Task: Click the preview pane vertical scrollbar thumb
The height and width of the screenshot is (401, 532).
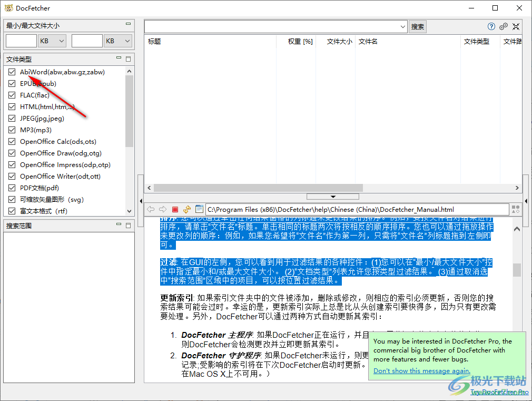Action: coord(517,270)
